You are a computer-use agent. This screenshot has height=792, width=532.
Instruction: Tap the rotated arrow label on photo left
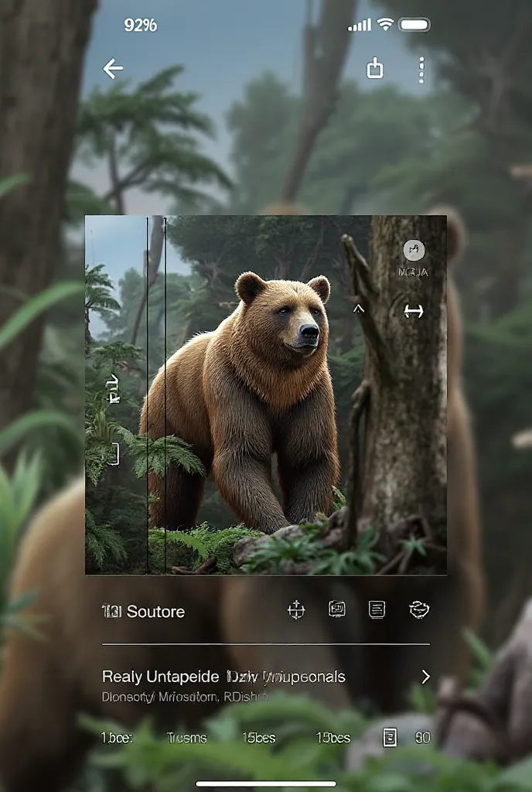click(x=114, y=388)
